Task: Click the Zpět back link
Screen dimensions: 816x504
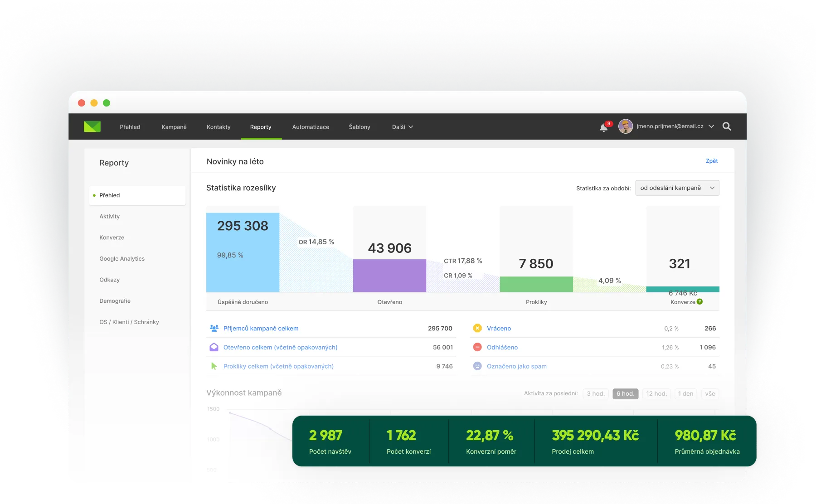Action: pyautogui.click(x=712, y=161)
